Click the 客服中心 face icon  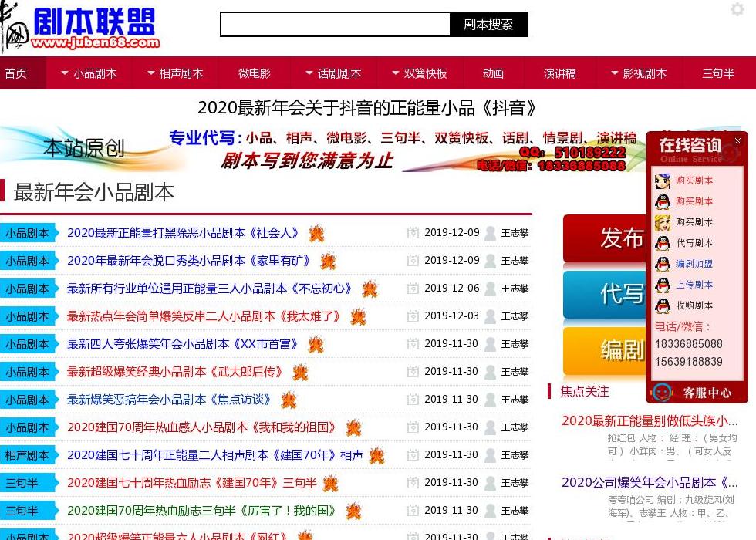[662, 392]
